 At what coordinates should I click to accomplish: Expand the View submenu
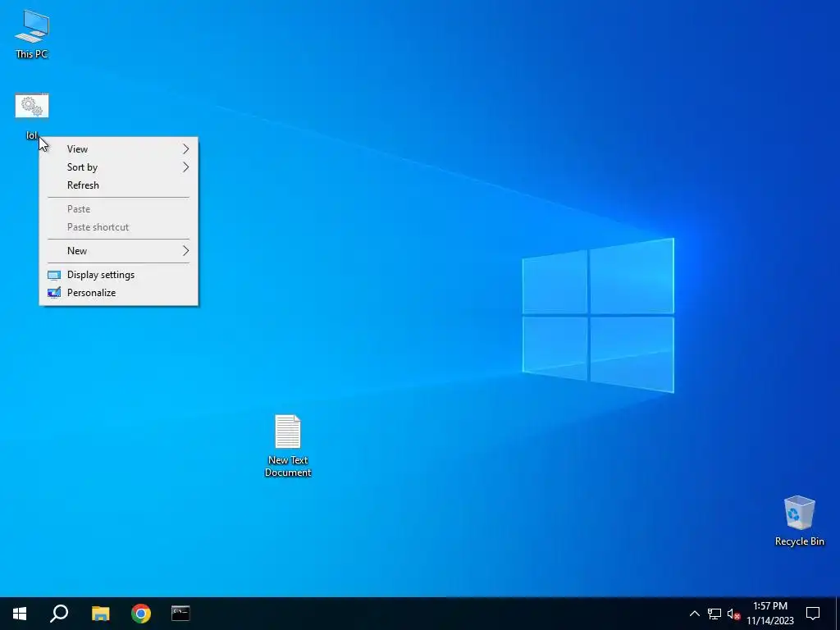click(x=118, y=149)
